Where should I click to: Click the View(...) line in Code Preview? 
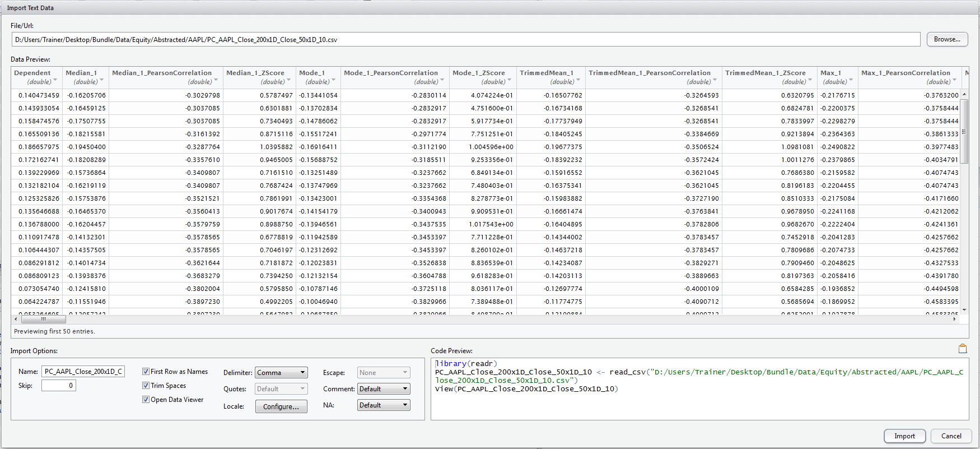[526, 388]
